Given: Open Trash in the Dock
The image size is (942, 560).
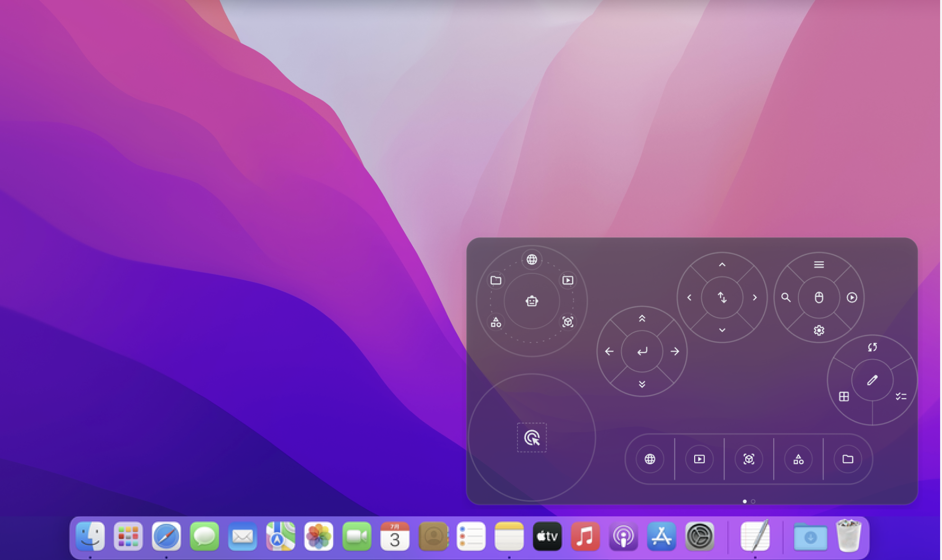Looking at the screenshot, I should pos(850,536).
